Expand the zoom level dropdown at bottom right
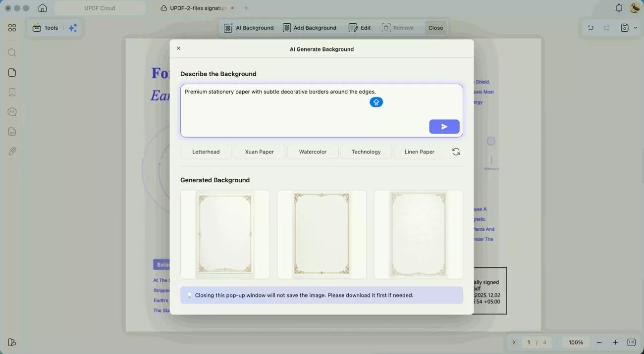The width and height of the screenshot is (644, 354). [x=575, y=342]
